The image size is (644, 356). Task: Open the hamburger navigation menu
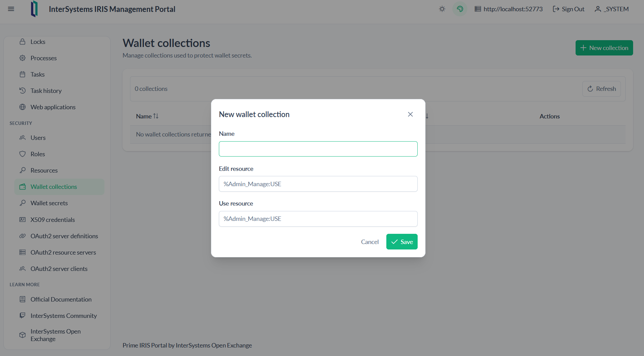[x=11, y=9]
